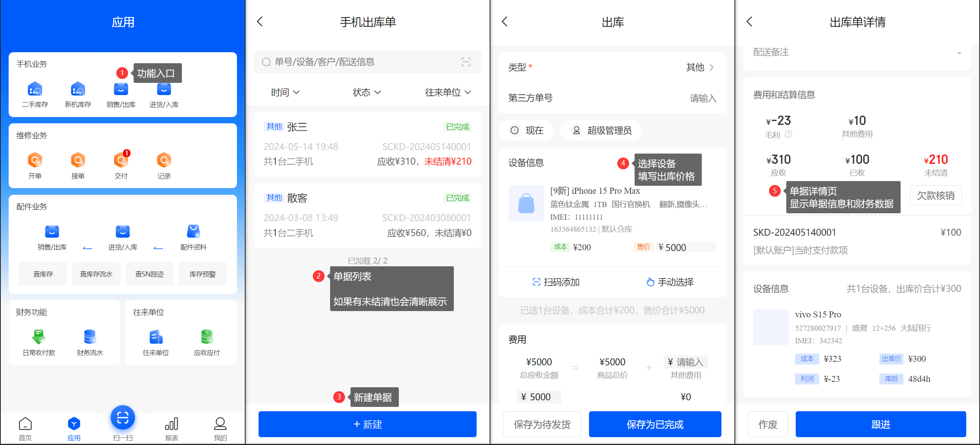
Task: Open 交付 icon with badge
Action: [121, 166]
